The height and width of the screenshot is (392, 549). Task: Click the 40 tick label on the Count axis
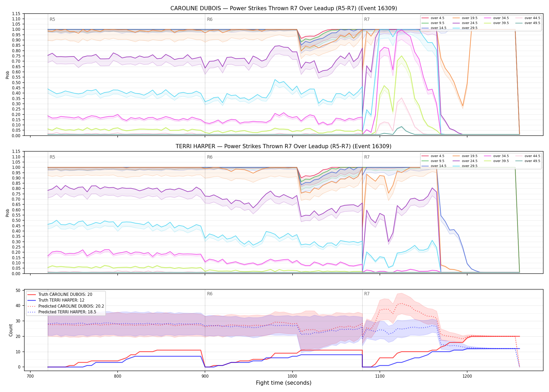click(18, 306)
